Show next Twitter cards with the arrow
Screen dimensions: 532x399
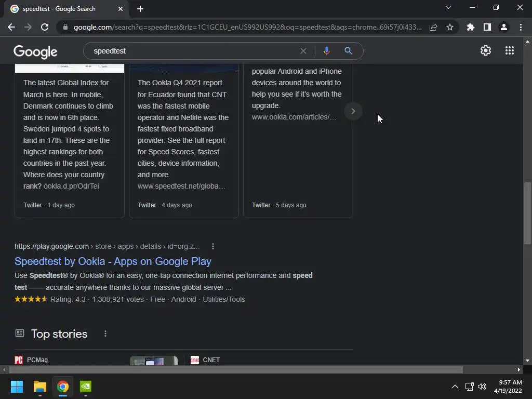[353, 111]
